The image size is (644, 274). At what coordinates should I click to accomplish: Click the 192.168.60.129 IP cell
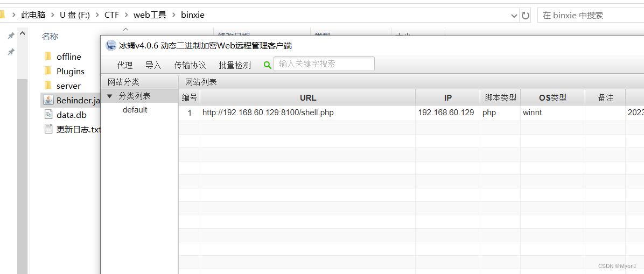(x=447, y=112)
